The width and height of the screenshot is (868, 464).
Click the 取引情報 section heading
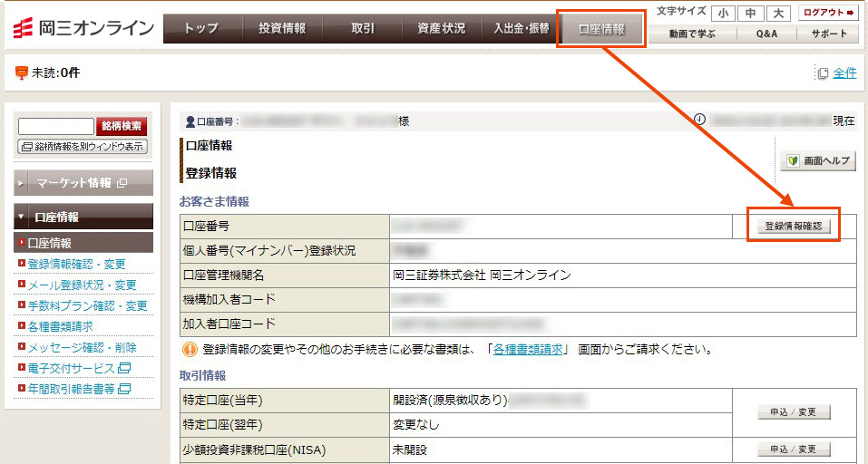coord(202,375)
